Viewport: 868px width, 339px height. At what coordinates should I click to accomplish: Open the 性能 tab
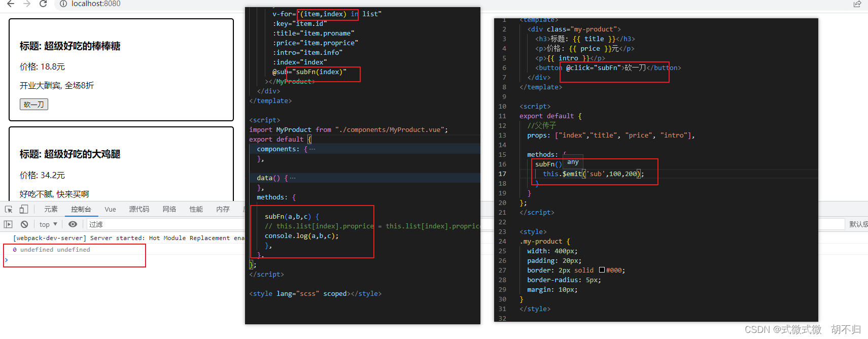click(x=196, y=209)
